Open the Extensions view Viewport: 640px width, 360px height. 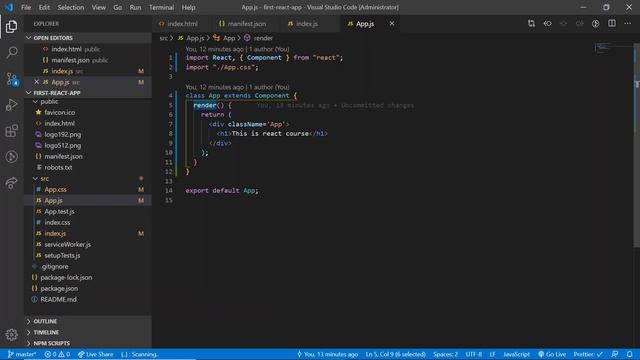pos(11,131)
